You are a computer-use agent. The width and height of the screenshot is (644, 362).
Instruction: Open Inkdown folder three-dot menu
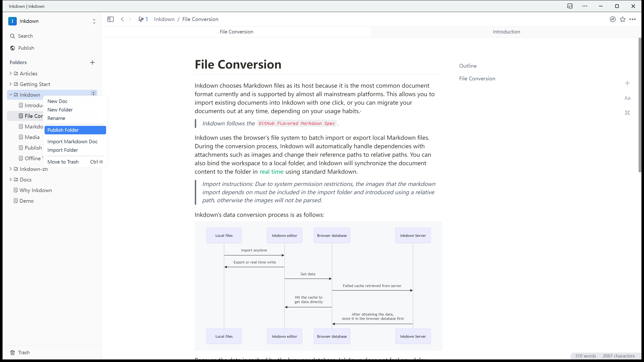click(94, 93)
